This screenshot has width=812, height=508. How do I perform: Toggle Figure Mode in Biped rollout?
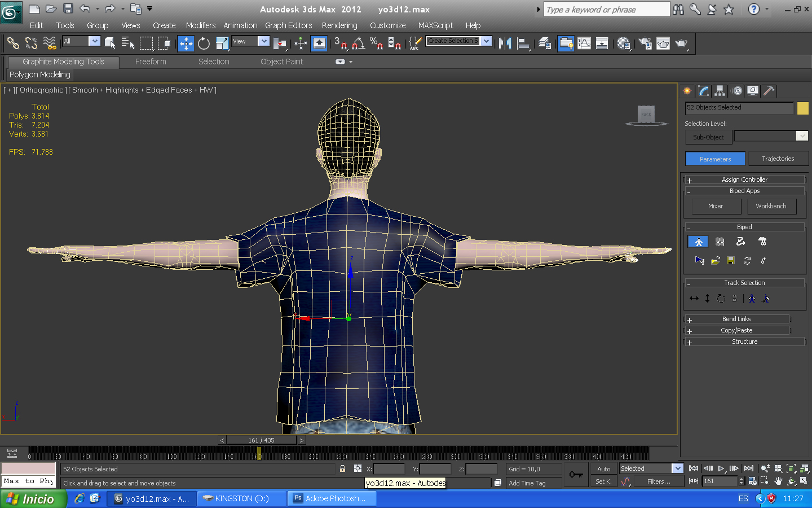pos(698,242)
